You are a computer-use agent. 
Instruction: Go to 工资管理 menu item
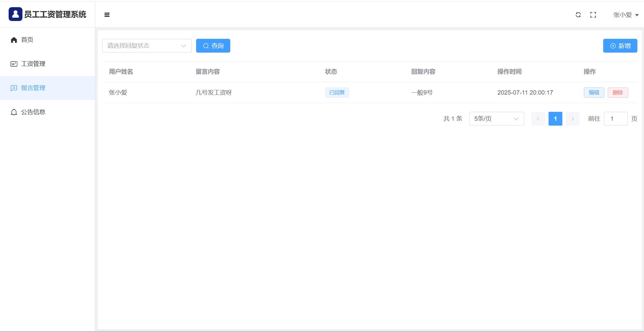pyautogui.click(x=33, y=64)
